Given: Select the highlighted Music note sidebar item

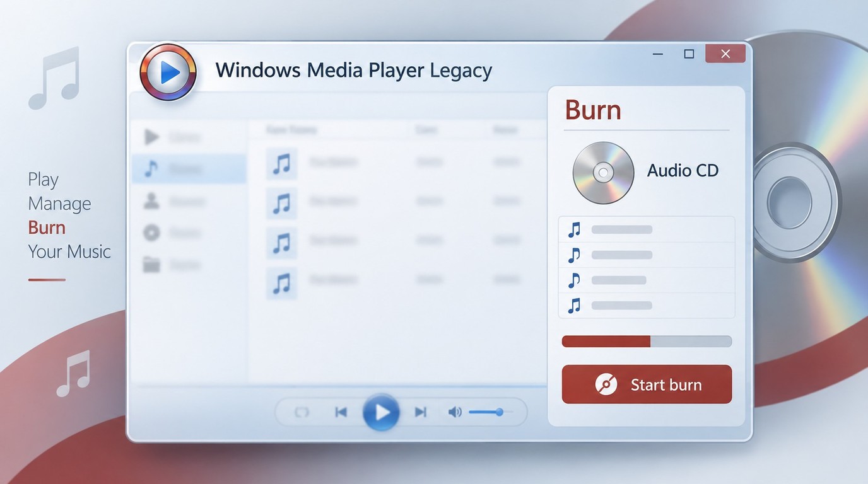Looking at the screenshot, I should [189, 169].
